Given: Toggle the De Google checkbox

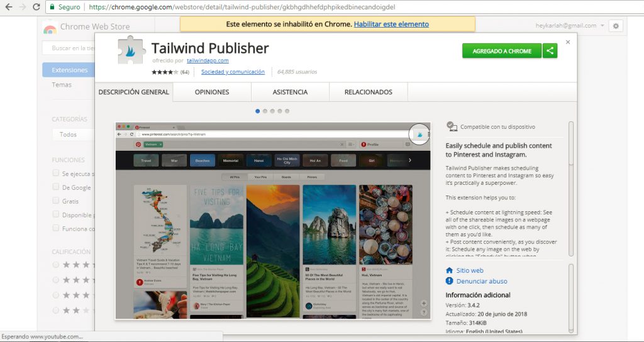Looking at the screenshot, I should click(56, 187).
